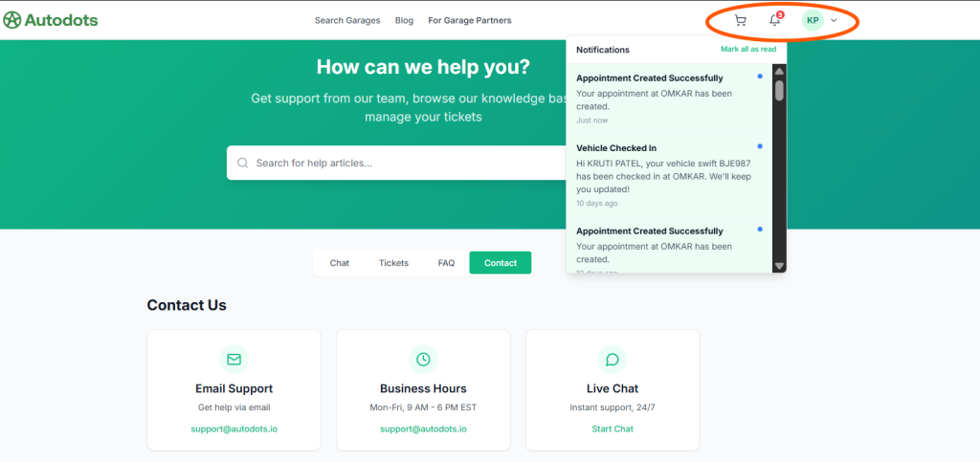980x462 pixels.
Task: Click the Live Chat bubble icon
Action: click(x=612, y=359)
